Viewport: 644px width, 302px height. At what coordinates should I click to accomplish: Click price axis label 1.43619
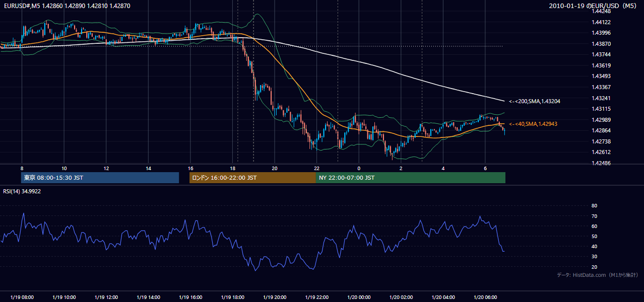click(x=602, y=65)
